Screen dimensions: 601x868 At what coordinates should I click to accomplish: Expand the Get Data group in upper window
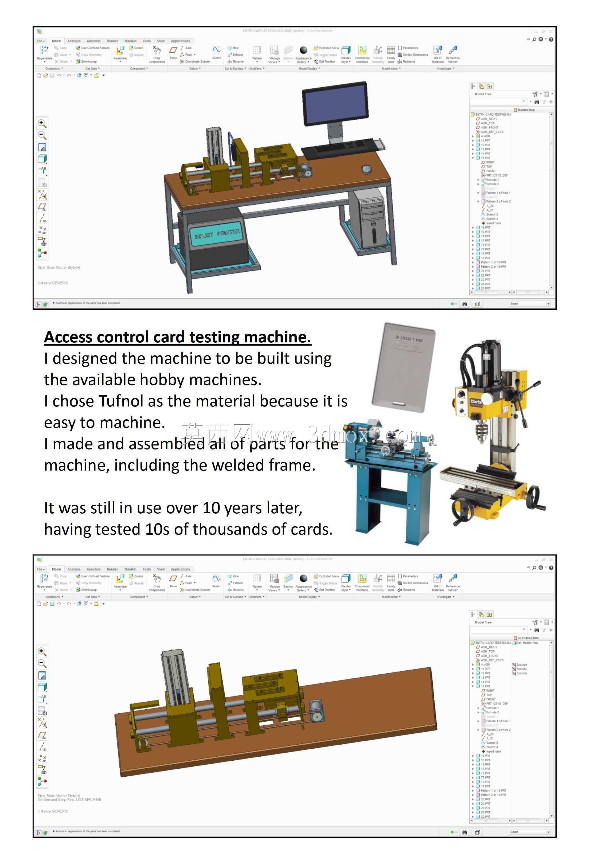[92, 69]
